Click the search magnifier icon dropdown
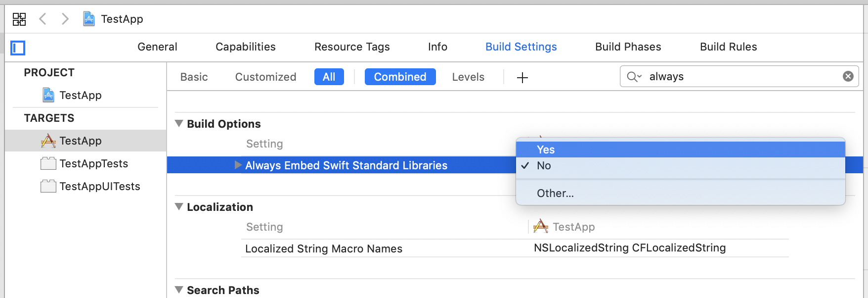Viewport: 868px width, 298px height. pyautogui.click(x=634, y=77)
